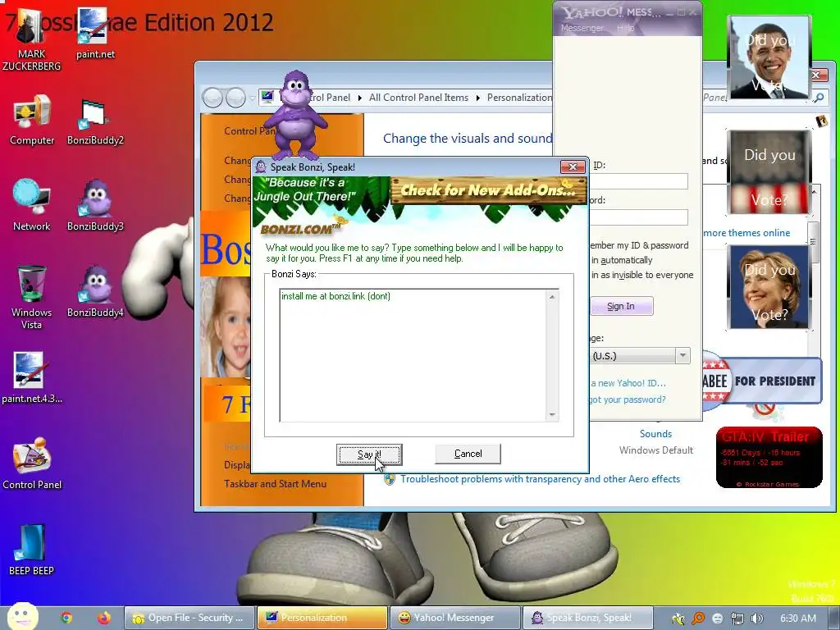Click the smiley face Start orb
The height and width of the screenshot is (630, 840).
[x=22, y=617]
